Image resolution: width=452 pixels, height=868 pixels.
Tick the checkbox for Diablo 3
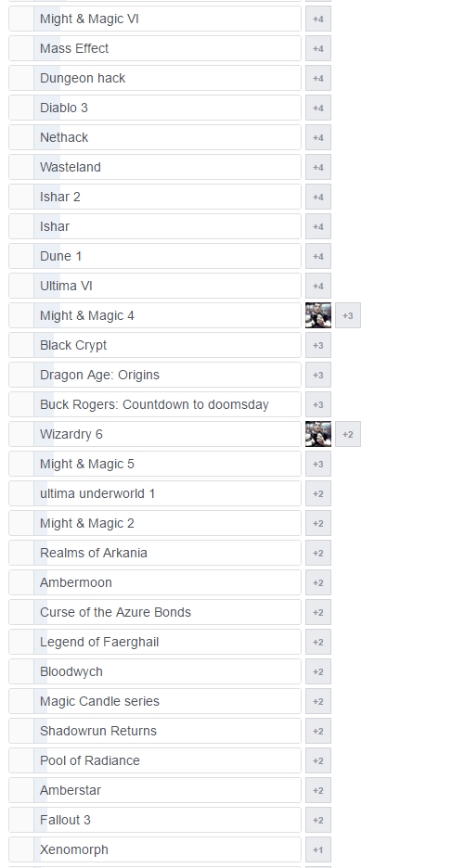pos(21,108)
